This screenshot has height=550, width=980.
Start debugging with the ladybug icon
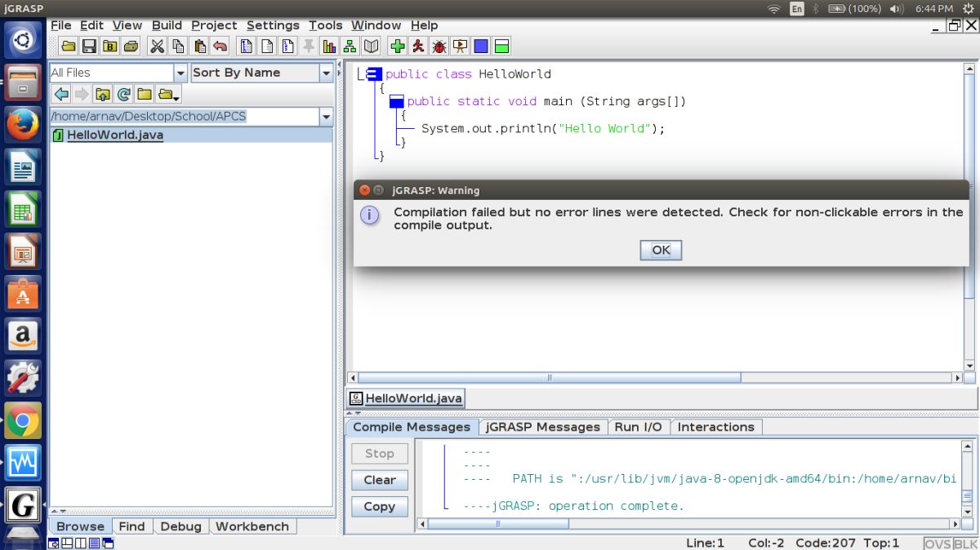[x=439, y=46]
